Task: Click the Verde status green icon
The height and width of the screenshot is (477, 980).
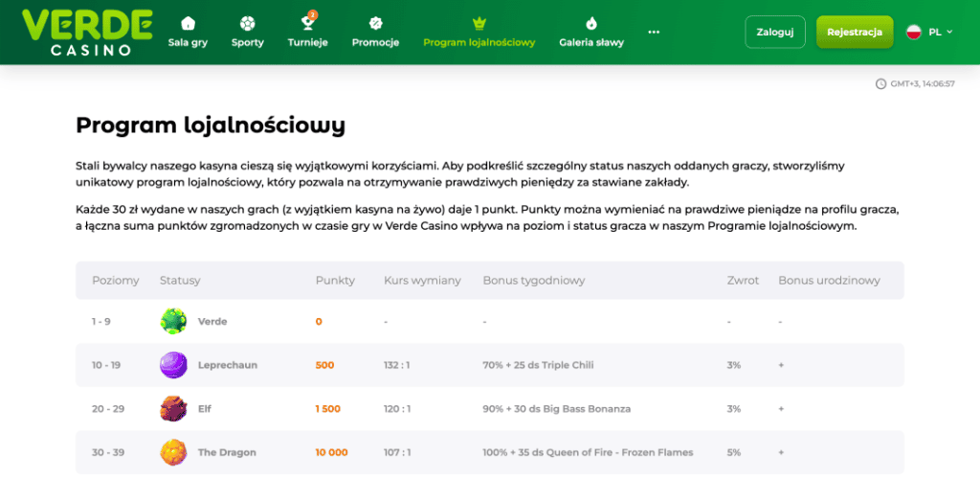Action: (x=173, y=321)
